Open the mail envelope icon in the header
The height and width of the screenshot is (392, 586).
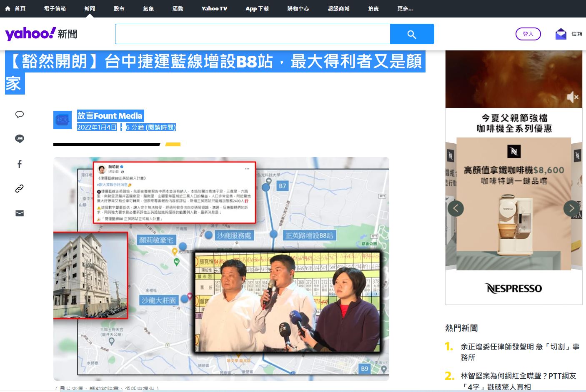(561, 34)
